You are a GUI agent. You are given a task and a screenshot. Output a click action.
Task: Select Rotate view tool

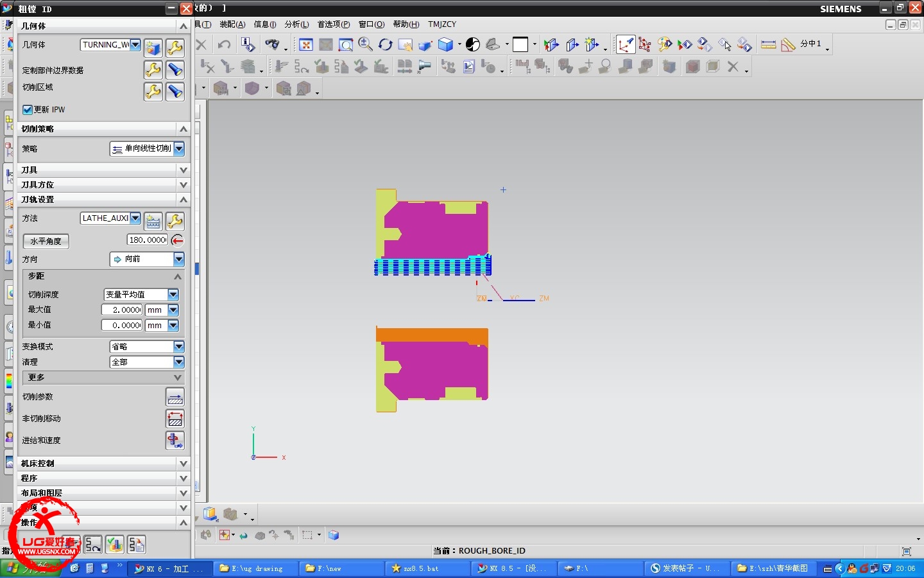coord(386,44)
